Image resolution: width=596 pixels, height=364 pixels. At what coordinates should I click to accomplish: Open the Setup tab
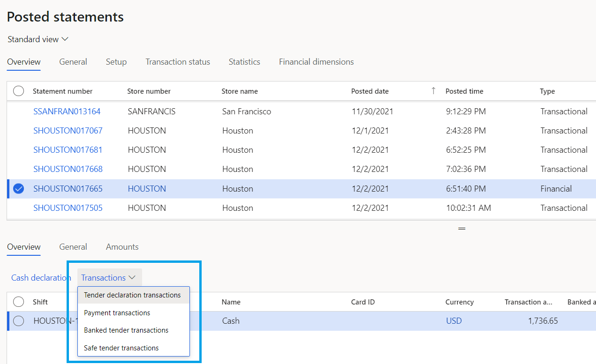(x=116, y=61)
